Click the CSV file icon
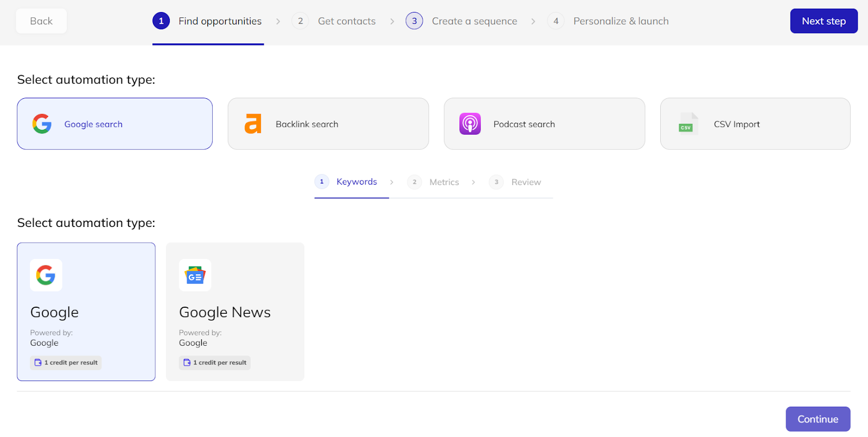The height and width of the screenshot is (437, 868). click(688, 123)
